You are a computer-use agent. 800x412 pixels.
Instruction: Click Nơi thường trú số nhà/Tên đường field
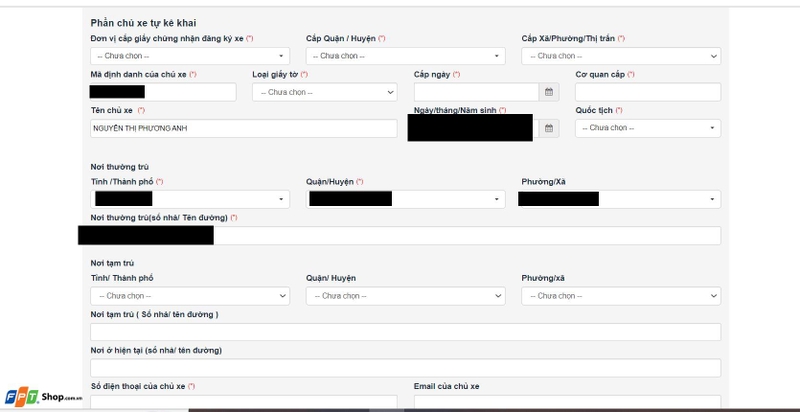pos(406,236)
